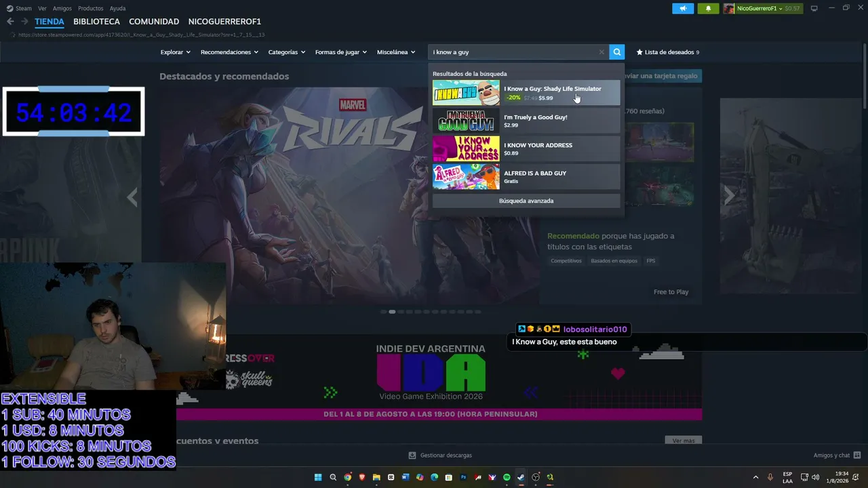Click the second carousel page indicator dot
Viewport: 868px width, 488px height.
coord(392,312)
